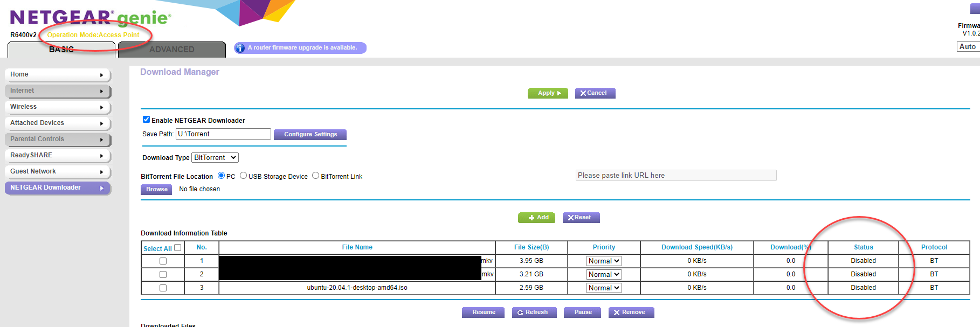Click the arrow icon on NETGEAR Downloader

[101, 188]
